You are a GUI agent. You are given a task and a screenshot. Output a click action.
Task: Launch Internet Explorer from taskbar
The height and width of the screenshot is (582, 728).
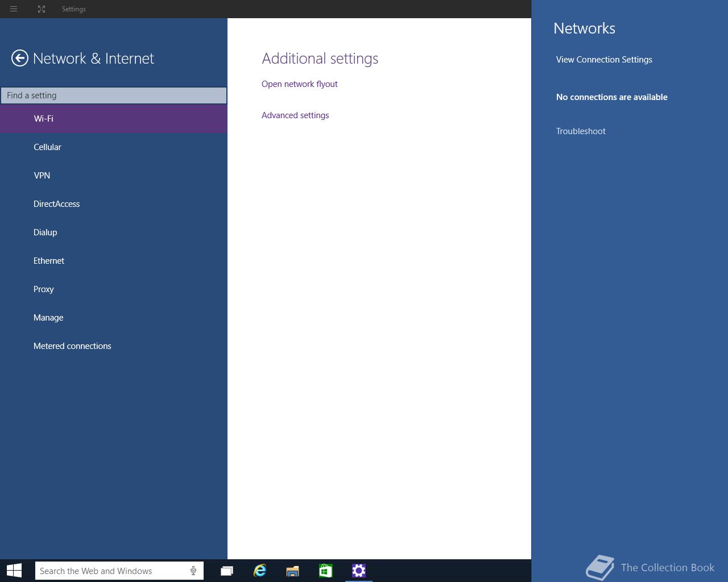tap(260, 571)
